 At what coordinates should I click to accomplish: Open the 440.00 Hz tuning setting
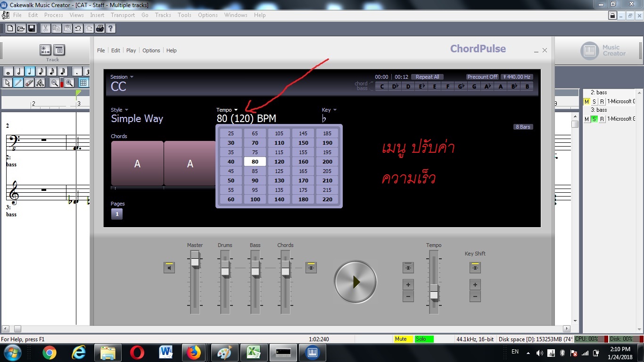[517, 77]
